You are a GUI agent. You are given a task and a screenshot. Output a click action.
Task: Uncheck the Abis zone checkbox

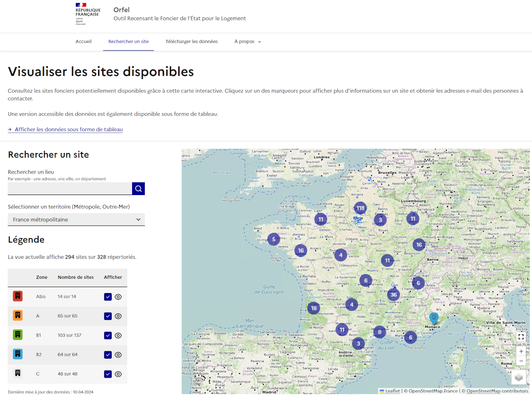108,297
